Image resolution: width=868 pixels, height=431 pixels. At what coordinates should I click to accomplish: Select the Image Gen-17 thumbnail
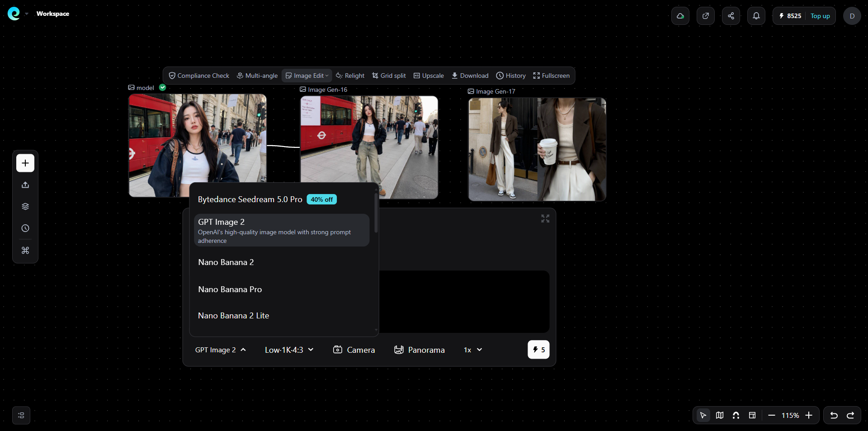pyautogui.click(x=537, y=149)
